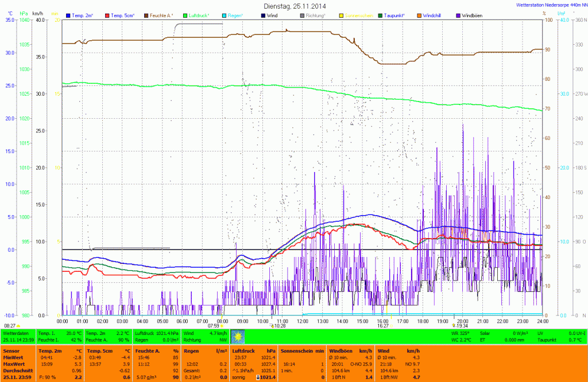Click the purple Windböen legend square

[459, 15]
